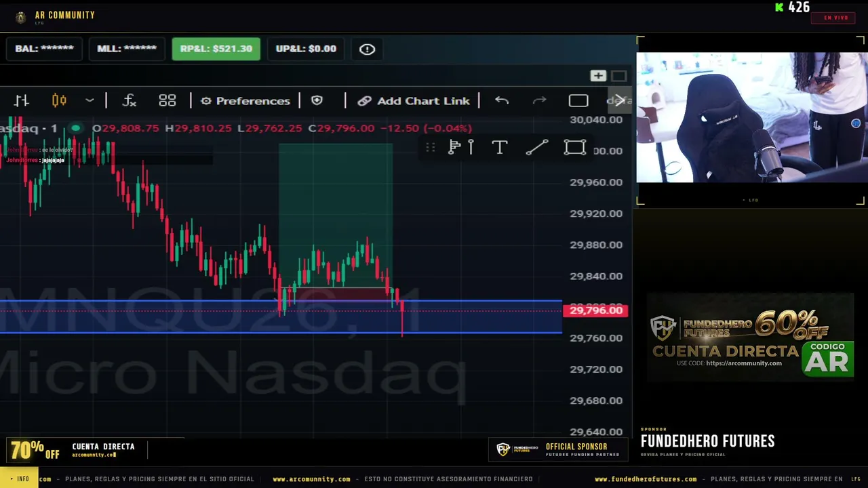The width and height of the screenshot is (868, 488).
Task: Click the INFO label in ticker bar
Action: pos(20,479)
